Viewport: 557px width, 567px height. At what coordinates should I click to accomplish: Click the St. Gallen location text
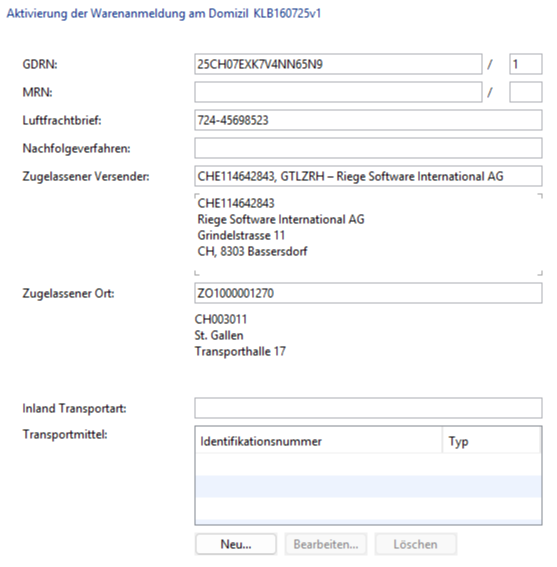click(x=219, y=335)
